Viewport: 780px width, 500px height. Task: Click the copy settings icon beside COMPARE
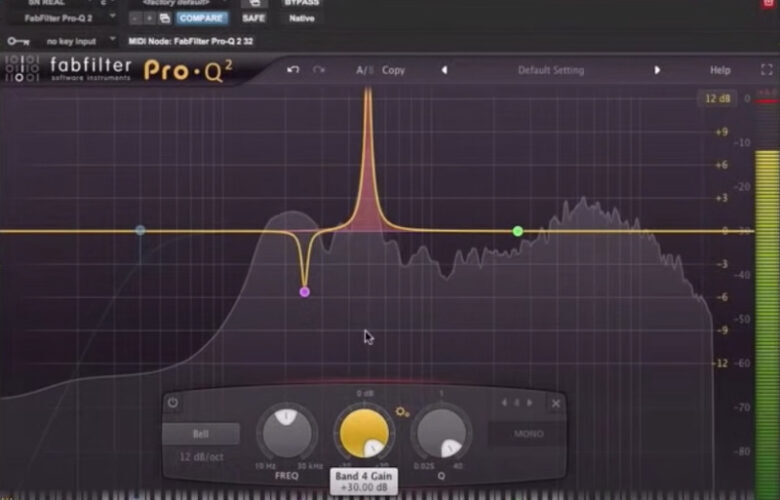164,18
